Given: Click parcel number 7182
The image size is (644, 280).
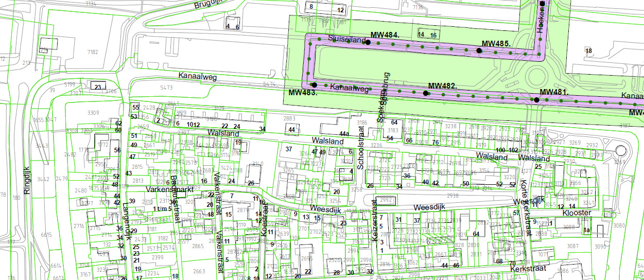Looking at the screenshot, I should 93,52.
